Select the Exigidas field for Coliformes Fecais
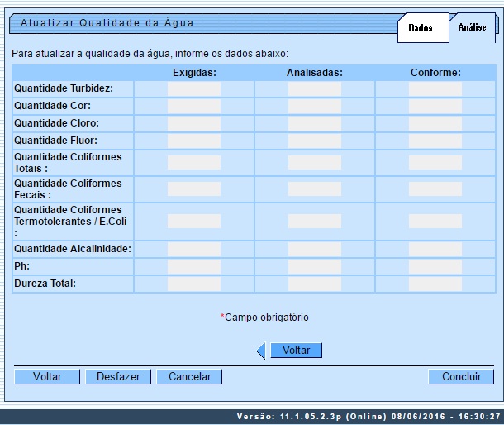 pyautogui.click(x=194, y=189)
